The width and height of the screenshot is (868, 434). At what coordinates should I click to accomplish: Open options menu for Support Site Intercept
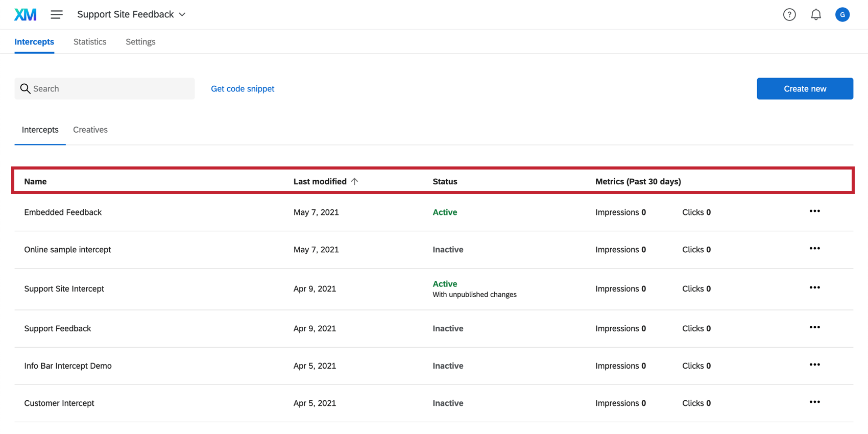pos(814,287)
